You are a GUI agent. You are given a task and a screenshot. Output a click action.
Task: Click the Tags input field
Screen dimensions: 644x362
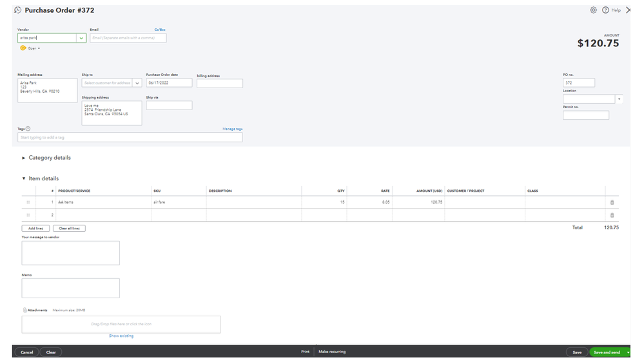tap(130, 137)
